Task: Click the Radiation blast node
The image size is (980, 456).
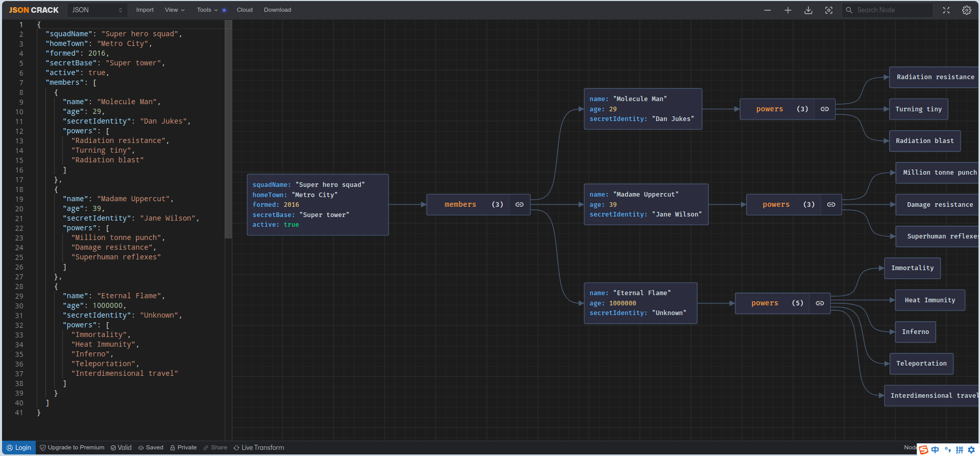Action: (925, 141)
